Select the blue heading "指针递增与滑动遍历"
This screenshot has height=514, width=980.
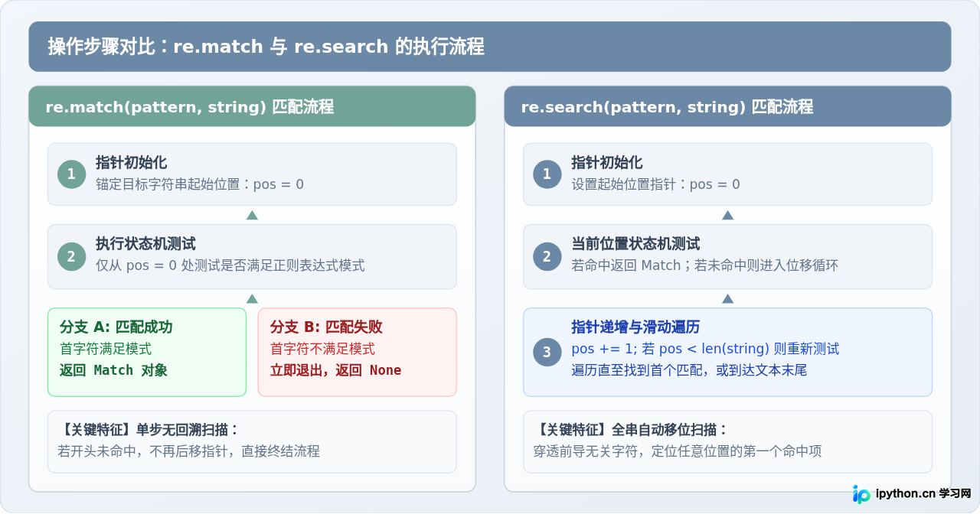pos(635,327)
